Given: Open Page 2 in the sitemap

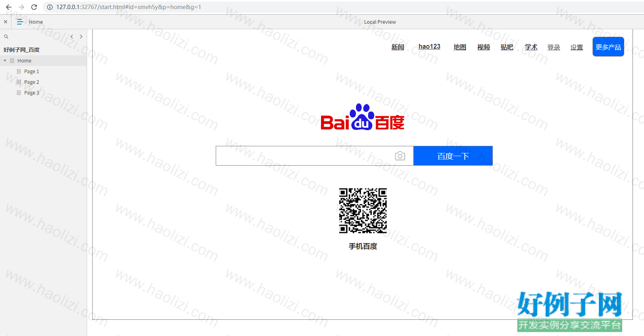Looking at the screenshot, I should (x=32, y=82).
